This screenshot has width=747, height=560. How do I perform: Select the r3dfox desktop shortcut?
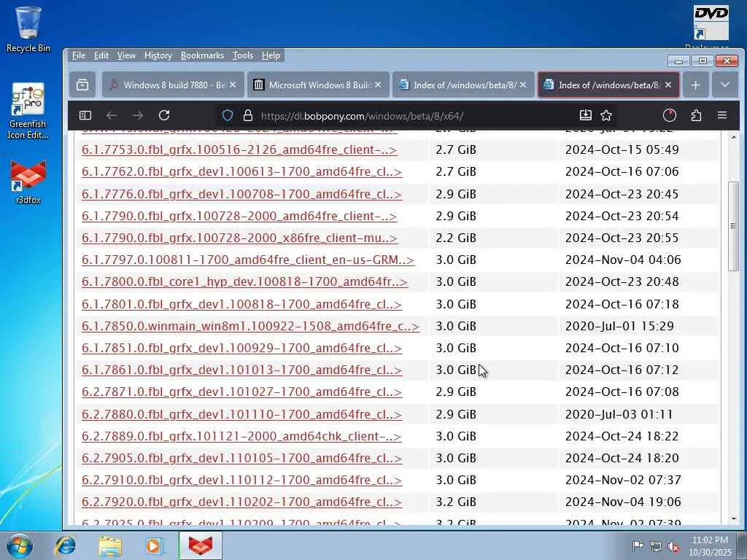click(28, 182)
